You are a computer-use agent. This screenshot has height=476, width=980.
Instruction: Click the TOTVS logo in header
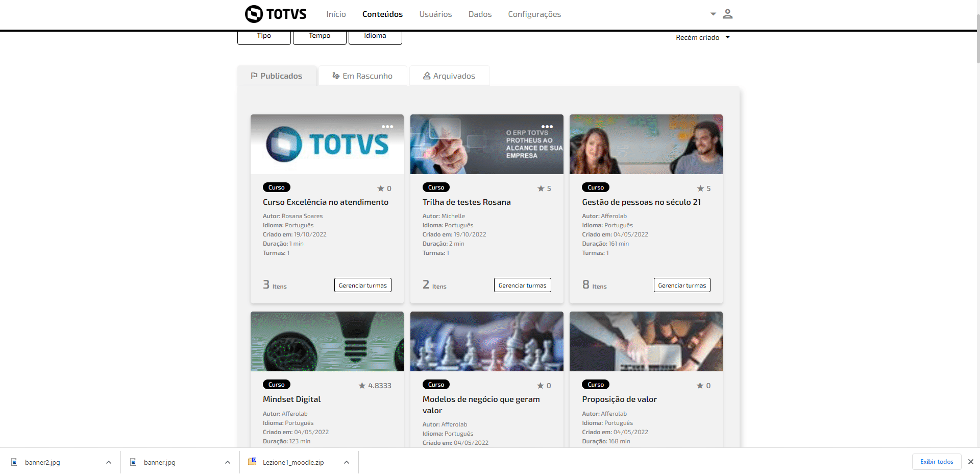pyautogui.click(x=276, y=14)
